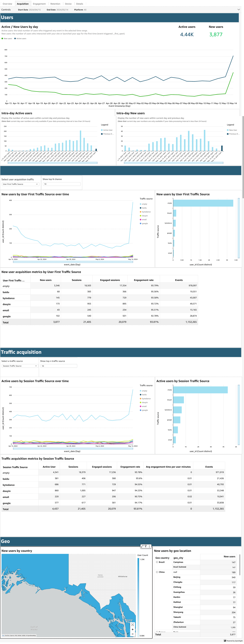Click the New users by Traffic Source vertical scrollbar
244x644 pixels.
point(239,228)
